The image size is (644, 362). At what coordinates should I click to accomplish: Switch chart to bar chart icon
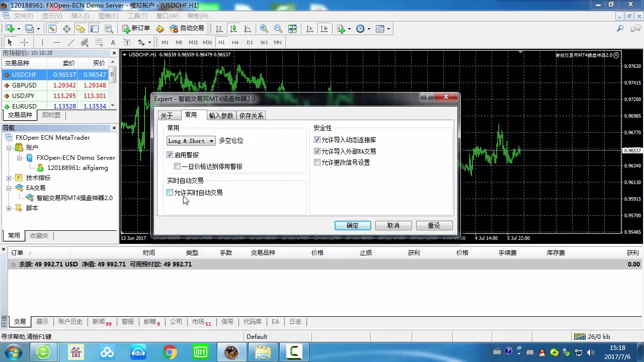coord(219,29)
